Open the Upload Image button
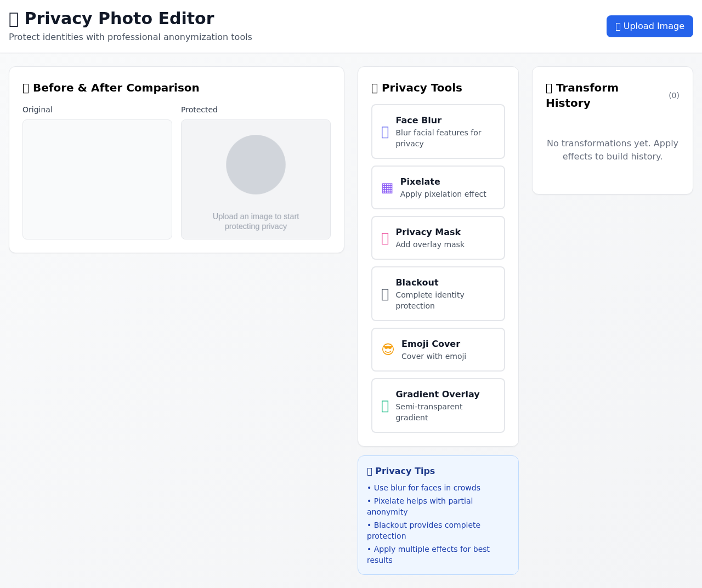 649,26
